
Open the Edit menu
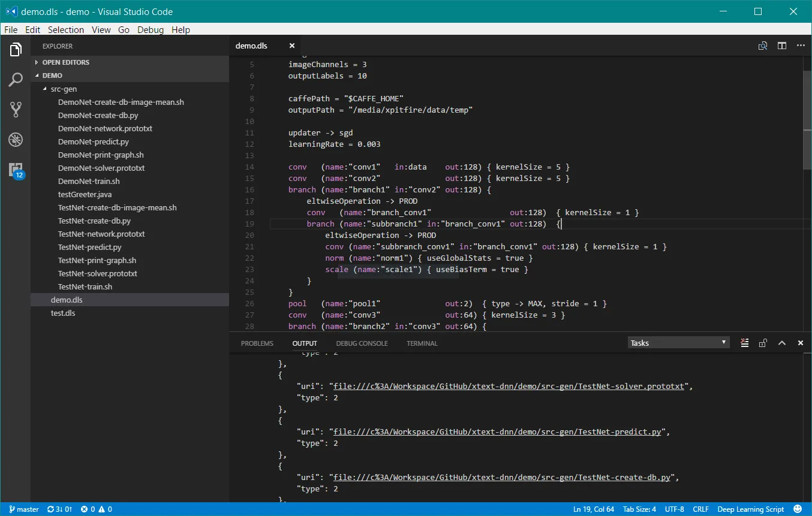point(33,29)
